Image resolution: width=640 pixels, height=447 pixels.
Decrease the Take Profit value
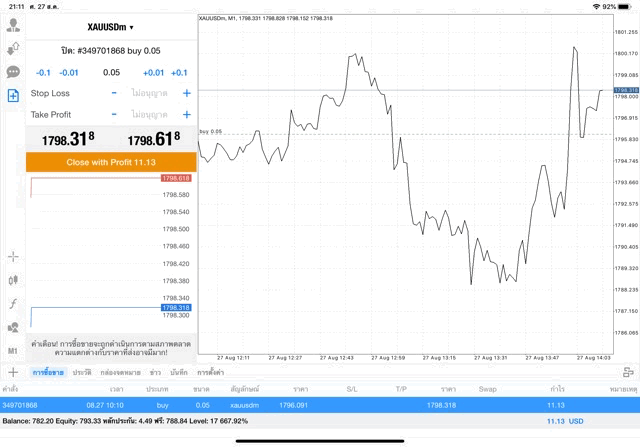[114, 115]
